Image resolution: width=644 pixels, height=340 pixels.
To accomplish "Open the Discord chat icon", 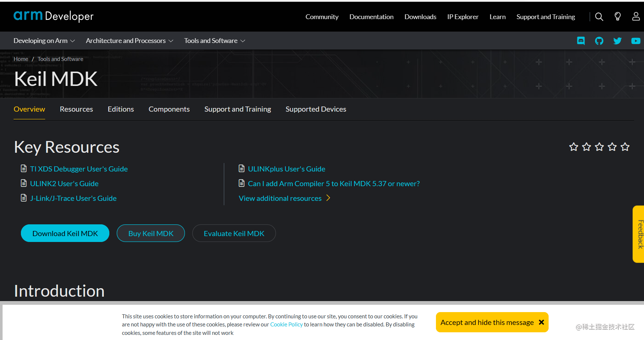I will [x=581, y=41].
